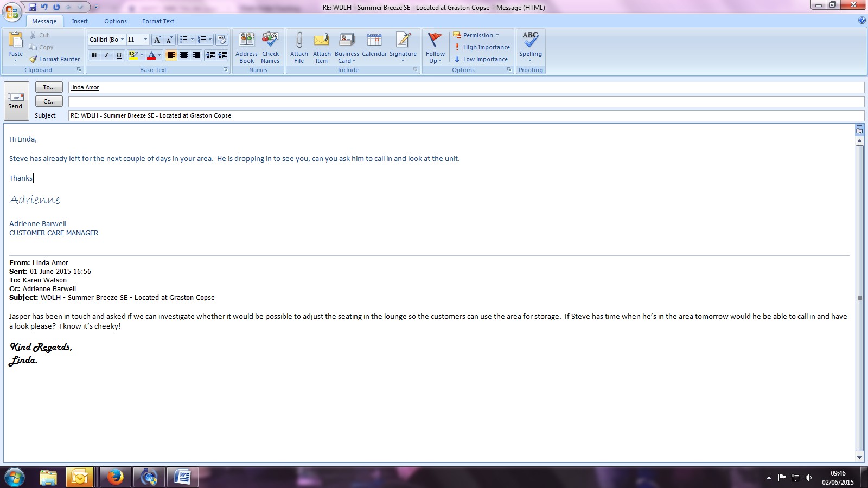
Task: Align text right
Action: click(x=196, y=55)
